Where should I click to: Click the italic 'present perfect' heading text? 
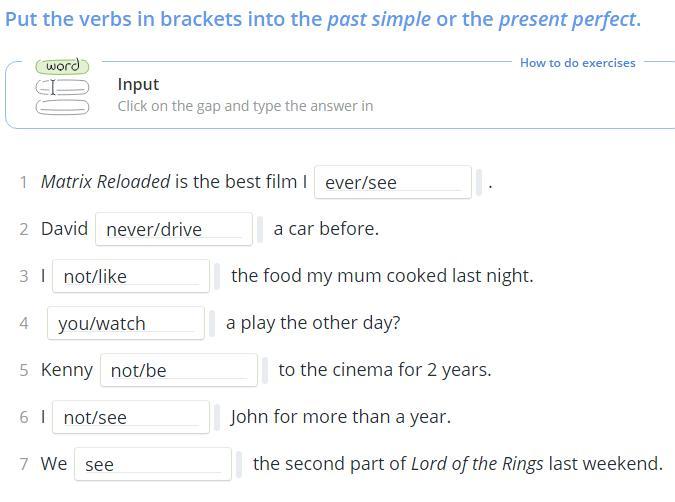[x=568, y=19]
